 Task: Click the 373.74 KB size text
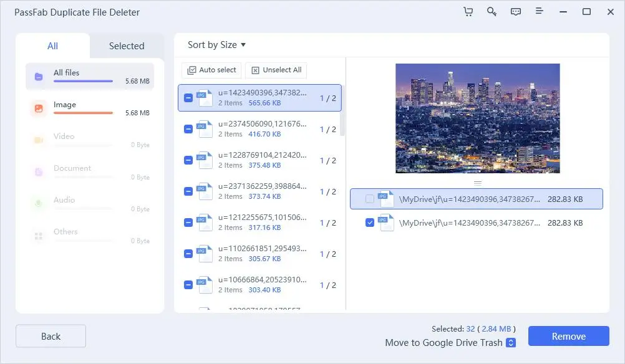(x=264, y=196)
